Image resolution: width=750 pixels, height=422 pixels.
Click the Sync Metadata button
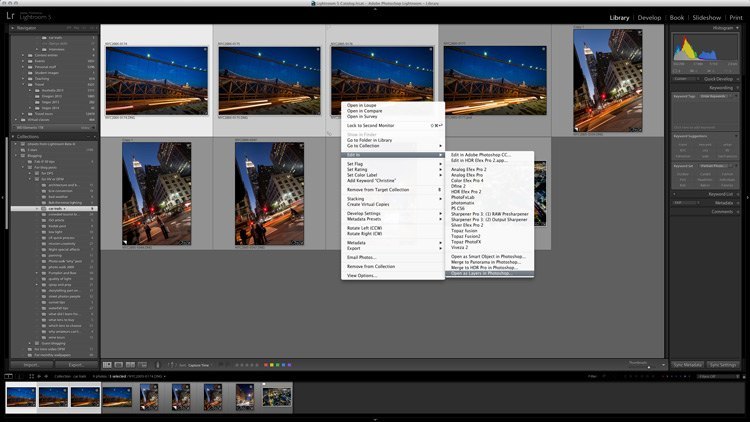click(687, 365)
